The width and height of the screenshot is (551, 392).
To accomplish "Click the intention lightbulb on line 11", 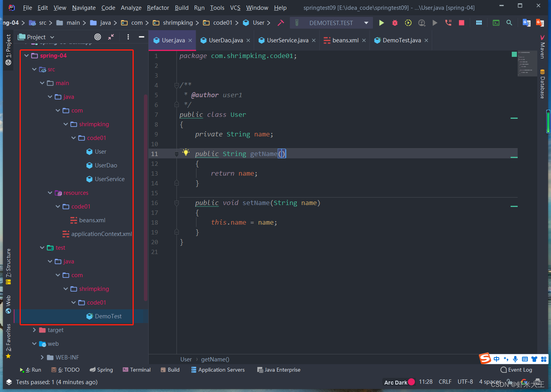I will 186,152.
